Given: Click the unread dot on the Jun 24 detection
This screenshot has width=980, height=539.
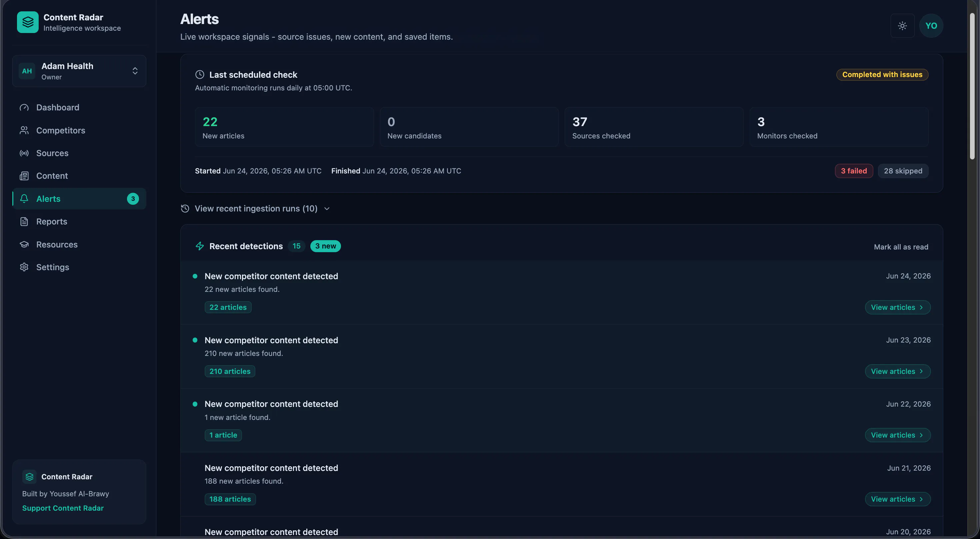Looking at the screenshot, I should (x=195, y=277).
